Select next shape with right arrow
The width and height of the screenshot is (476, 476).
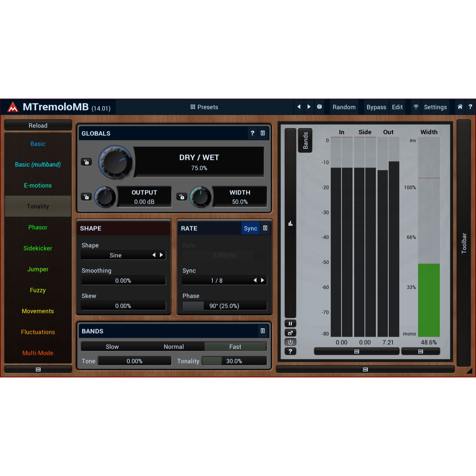[161, 255]
